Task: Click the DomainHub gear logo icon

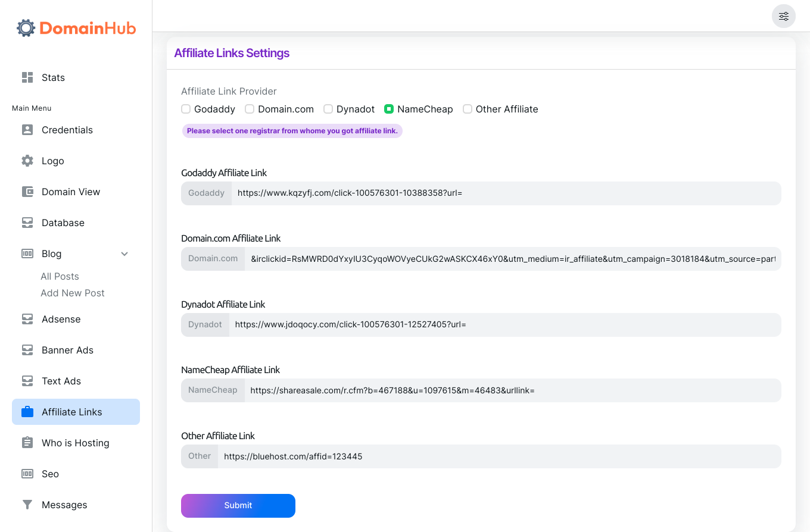Action: click(x=26, y=28)
